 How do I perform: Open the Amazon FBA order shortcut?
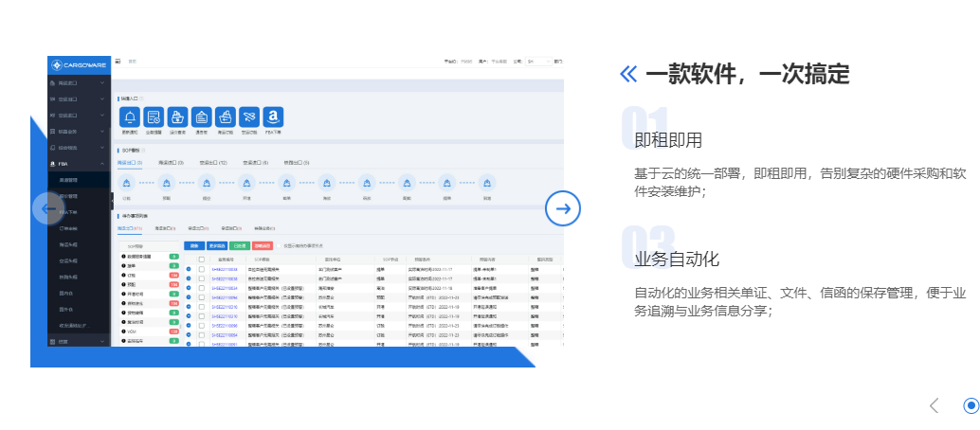[x=272, y=116]
